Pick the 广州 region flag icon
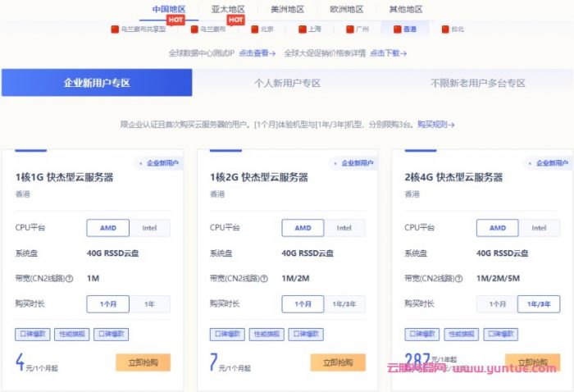Viewport: 574px width, 392px height. coord(356,29)
